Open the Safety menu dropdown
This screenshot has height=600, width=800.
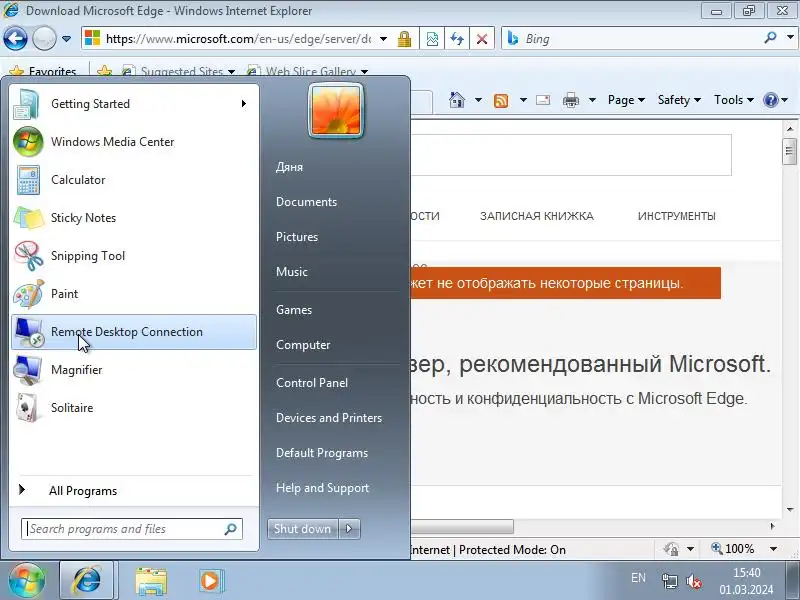pos(679,100)
